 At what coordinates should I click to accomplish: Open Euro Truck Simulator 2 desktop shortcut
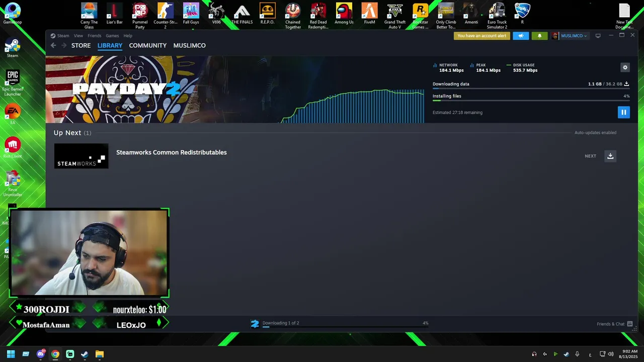pyautogui.click(x=497, y=16)
